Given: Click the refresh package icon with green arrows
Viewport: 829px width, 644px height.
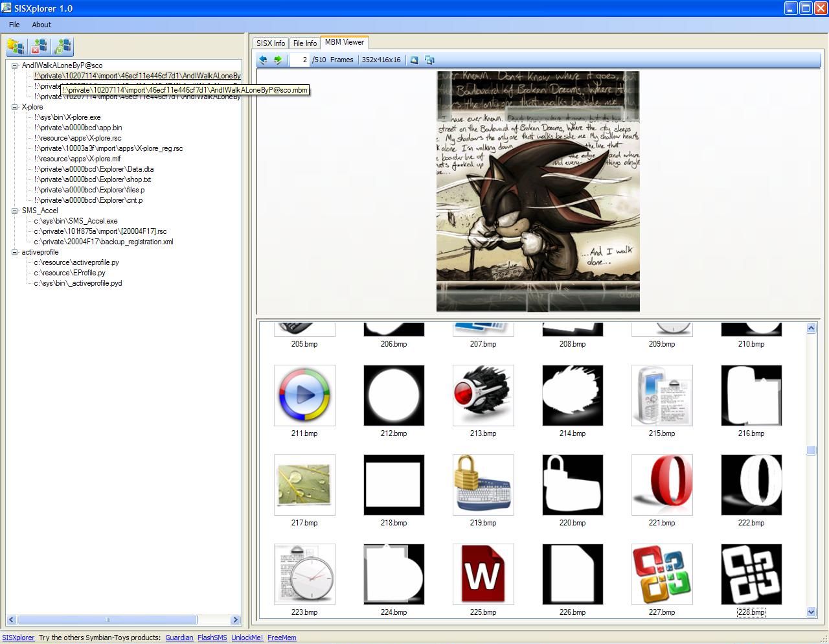Looking at the screenshot, I should point(63,47).
